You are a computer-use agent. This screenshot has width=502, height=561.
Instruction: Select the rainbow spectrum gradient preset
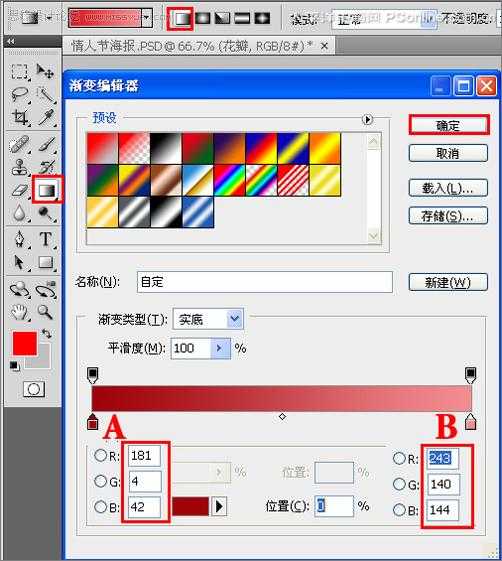click(x=229, y=180)
